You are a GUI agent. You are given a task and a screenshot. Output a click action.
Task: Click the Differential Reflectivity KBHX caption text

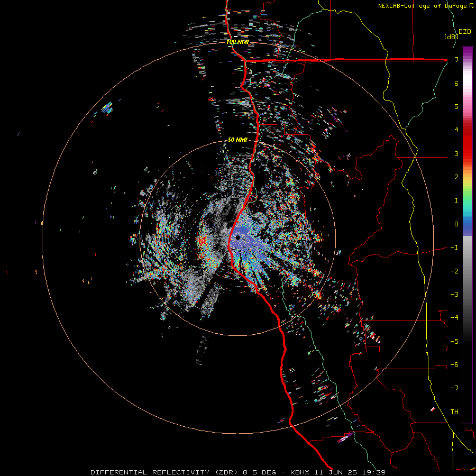[x=238, y=472]
